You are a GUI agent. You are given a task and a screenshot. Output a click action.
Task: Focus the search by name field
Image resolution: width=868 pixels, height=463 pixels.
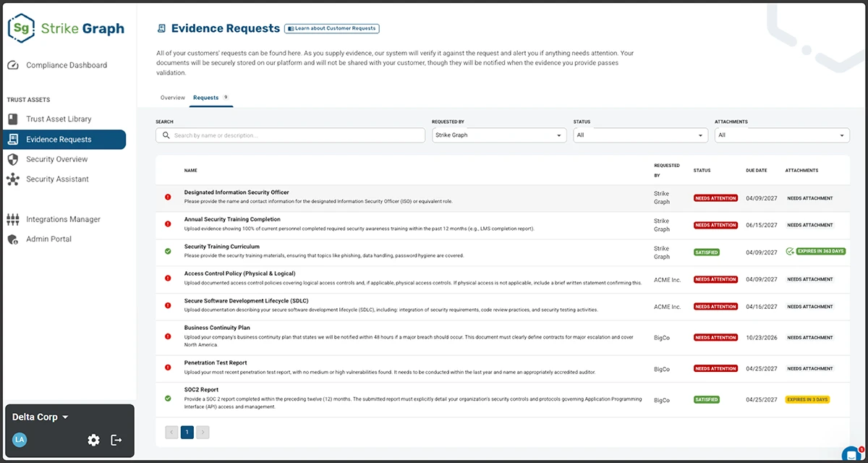[x=290, y=135]
